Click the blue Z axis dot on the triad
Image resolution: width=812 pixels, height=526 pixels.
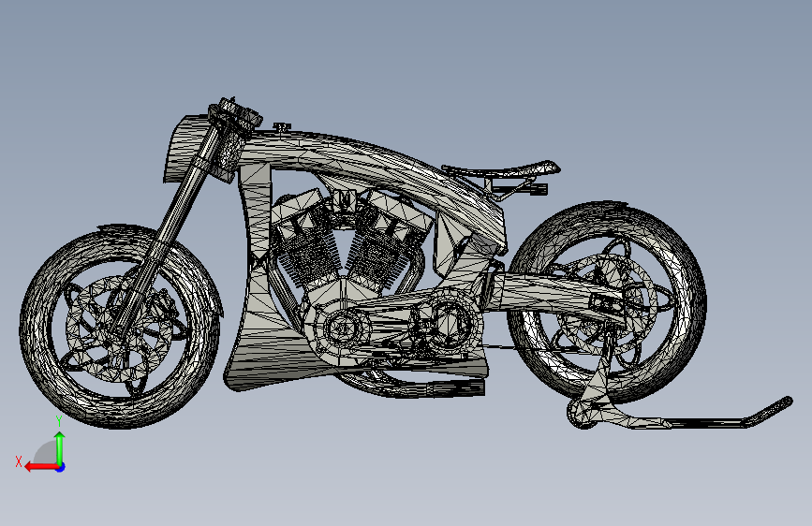point(61,467)
